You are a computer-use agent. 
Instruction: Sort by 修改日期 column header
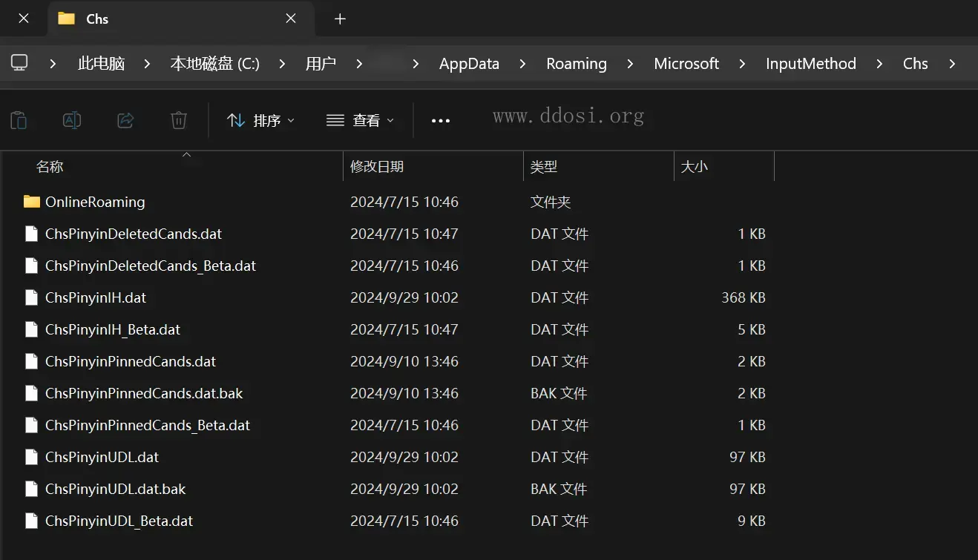click(377, 167)
